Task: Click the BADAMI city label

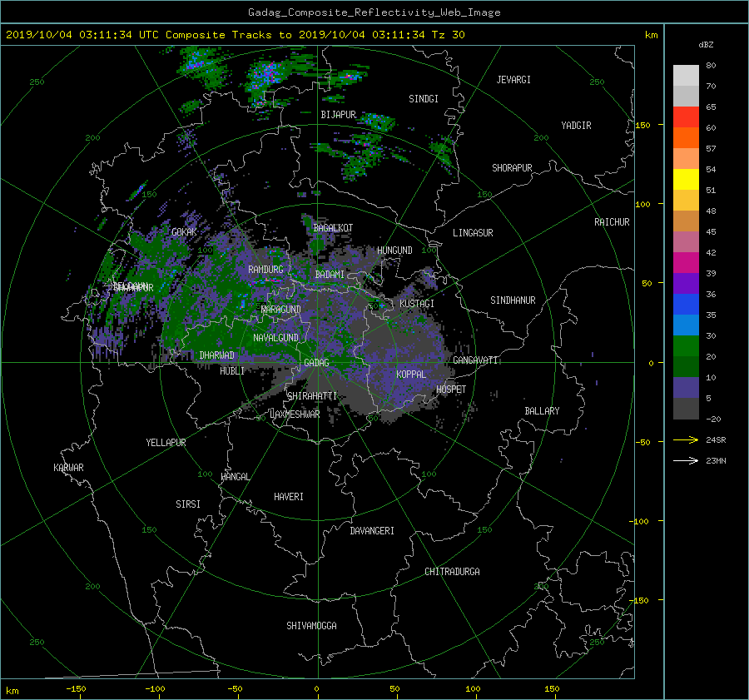Action: [330, 275]
